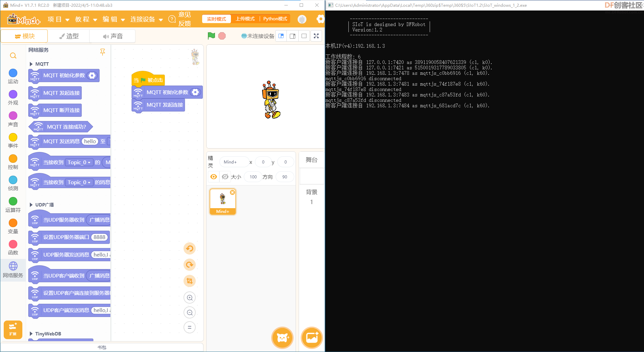Click the 未连接设备 status indicator
The image size is (644, 352).
(x=258, y=36)
